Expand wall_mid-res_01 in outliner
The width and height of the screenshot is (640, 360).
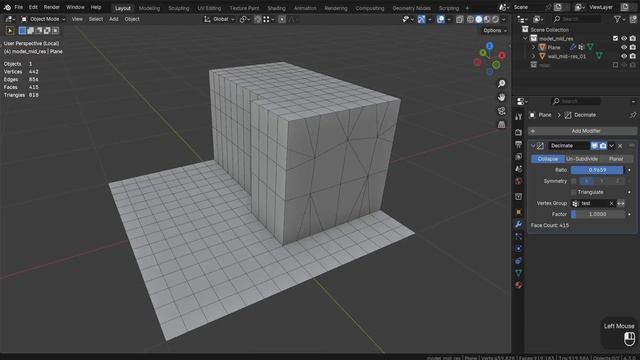(533, 56)
